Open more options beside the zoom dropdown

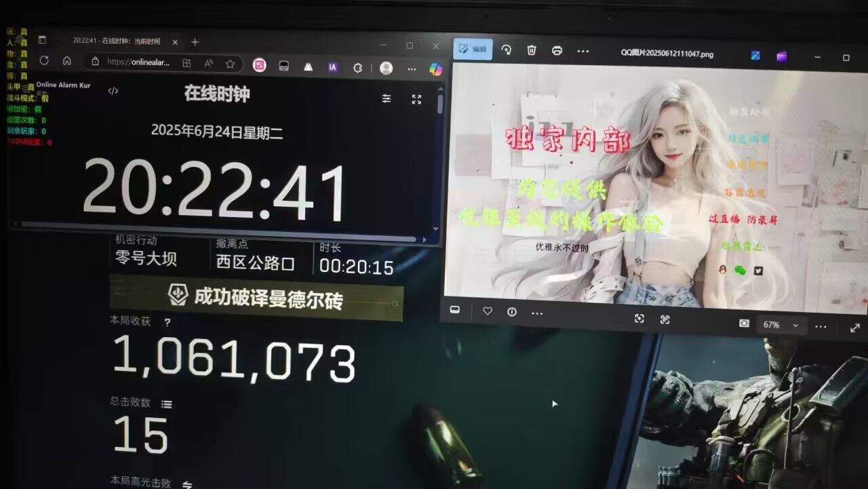pyautogui.click(x=821, y=326)
